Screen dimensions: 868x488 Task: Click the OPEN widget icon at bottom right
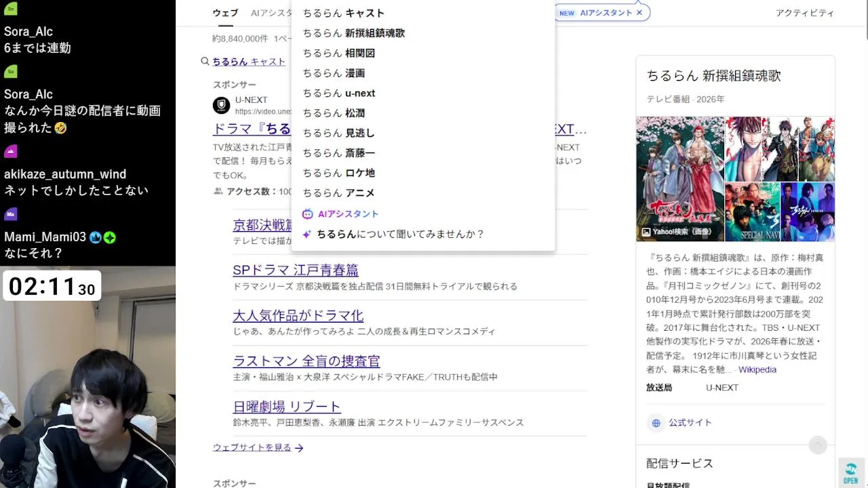click(x=850, y=472)
